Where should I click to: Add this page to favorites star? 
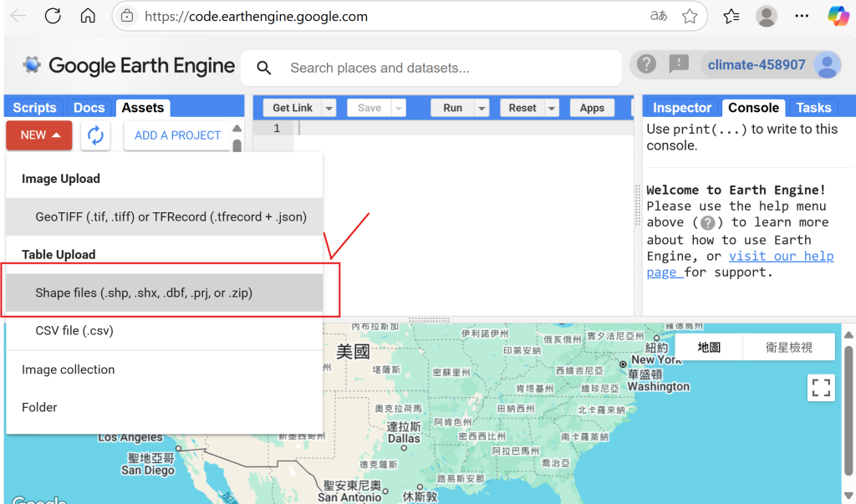click(x=690, y=16)
